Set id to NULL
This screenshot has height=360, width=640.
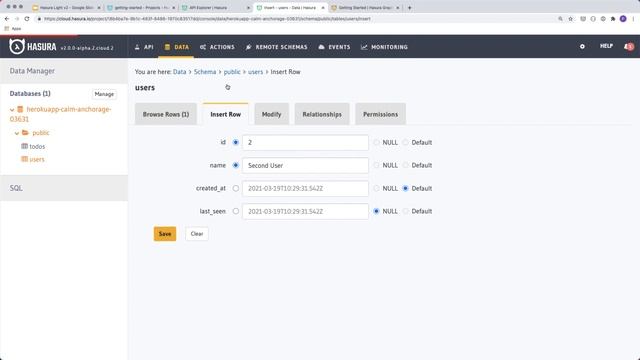coord(376,142)
